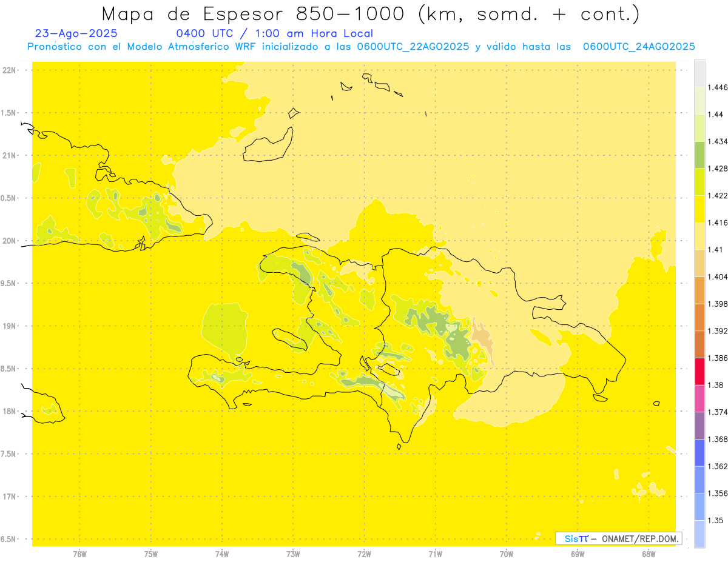Viewport: 728px width, 562px height.
Task: Click the colorbar value 1.422
Action: pyautogui.click(x=718, y=195)
